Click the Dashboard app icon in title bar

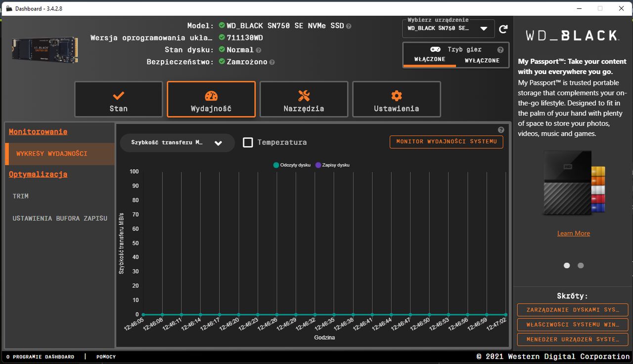tap(9, 8)
